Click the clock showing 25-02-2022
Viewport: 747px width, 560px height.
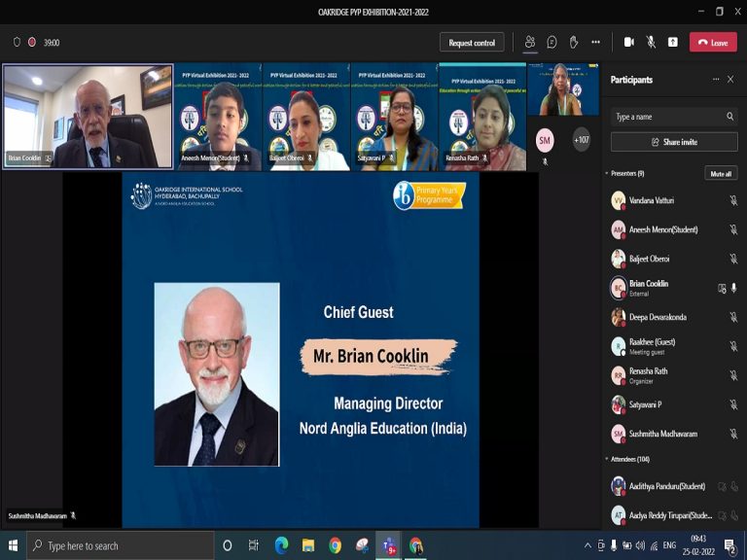698,545
